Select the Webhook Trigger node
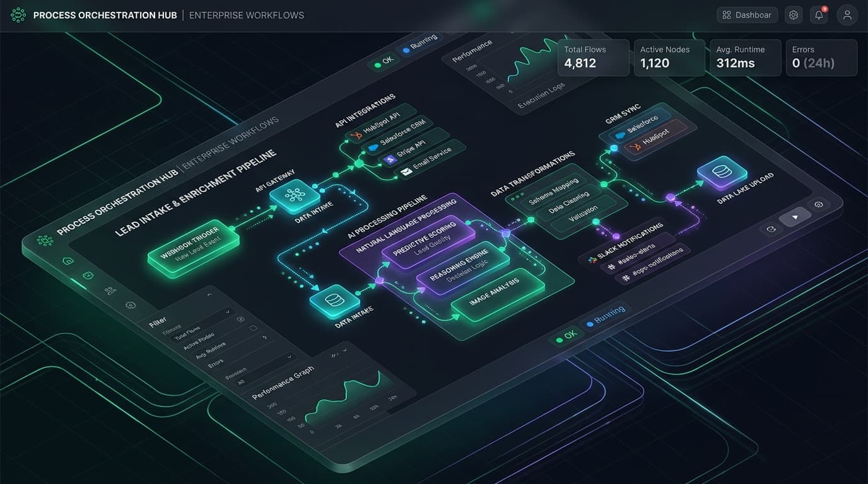868x484 pixels. (194, 250)
